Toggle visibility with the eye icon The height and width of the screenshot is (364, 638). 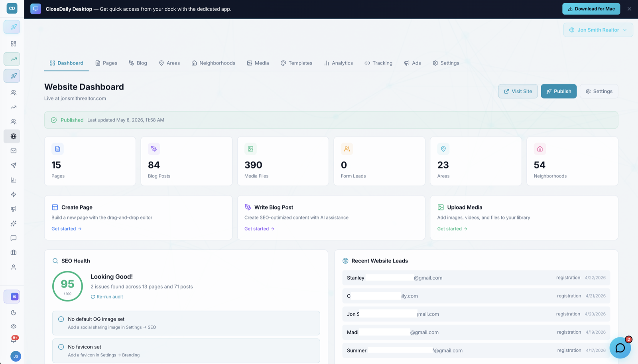click(14, 327)
